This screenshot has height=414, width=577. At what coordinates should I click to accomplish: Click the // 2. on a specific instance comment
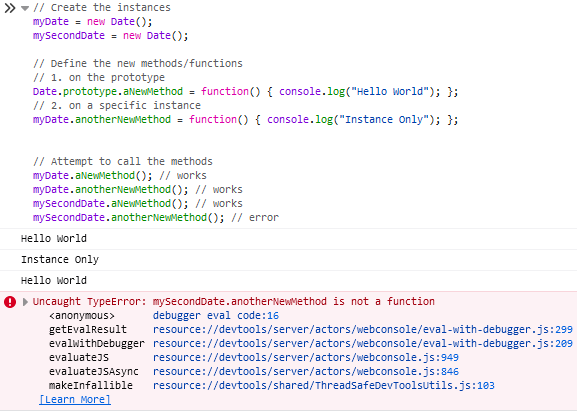(117, 105)
